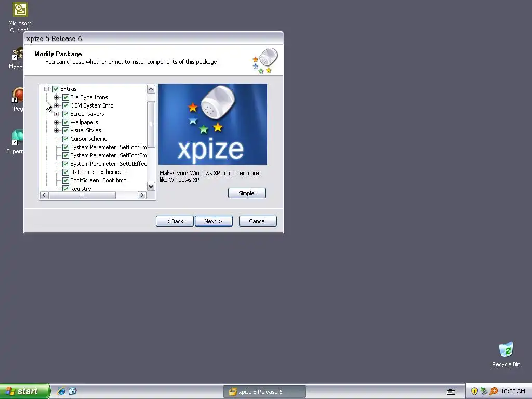532x399 pixels.
Task: Click the keyboard icon on taskbar
Action: click(450, 392)
